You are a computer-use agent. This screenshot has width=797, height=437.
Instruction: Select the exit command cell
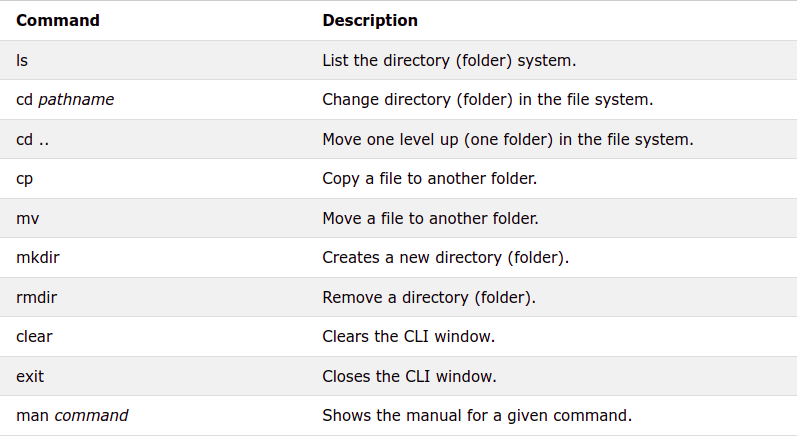(30, 376)
